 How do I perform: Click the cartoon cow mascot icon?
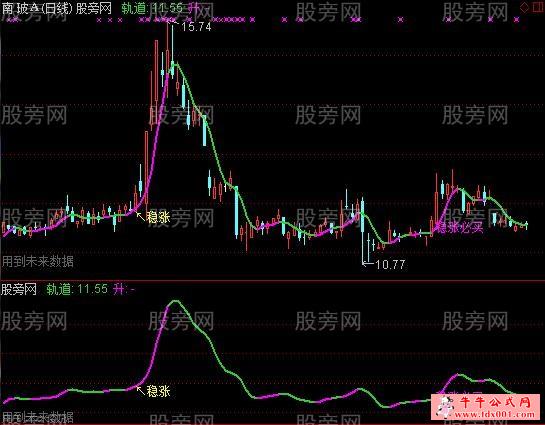(x=445, y=406)
